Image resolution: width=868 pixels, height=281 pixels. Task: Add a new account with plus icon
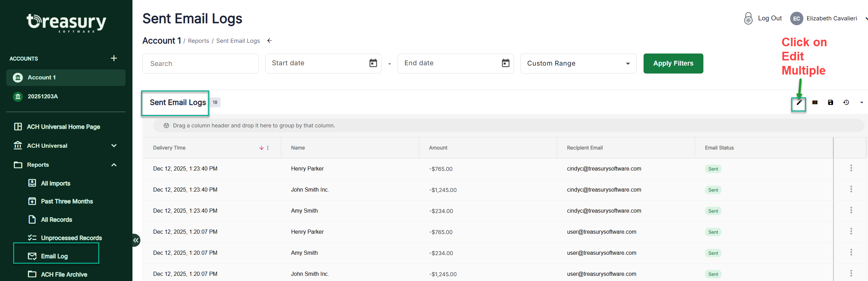(x=114, y=58)
